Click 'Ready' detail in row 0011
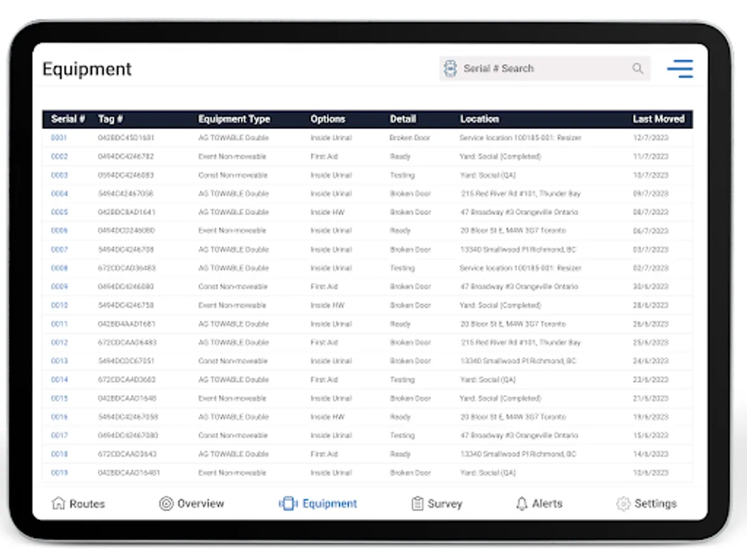 [400, 324]
